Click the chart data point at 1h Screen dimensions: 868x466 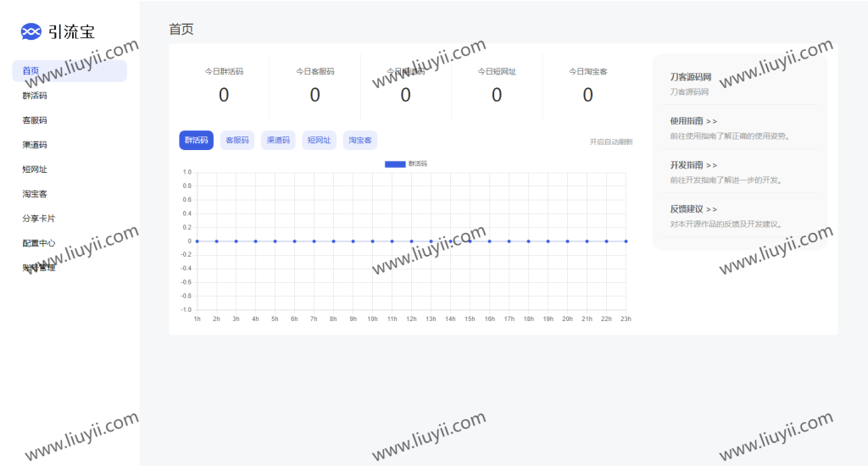[197, 241]
